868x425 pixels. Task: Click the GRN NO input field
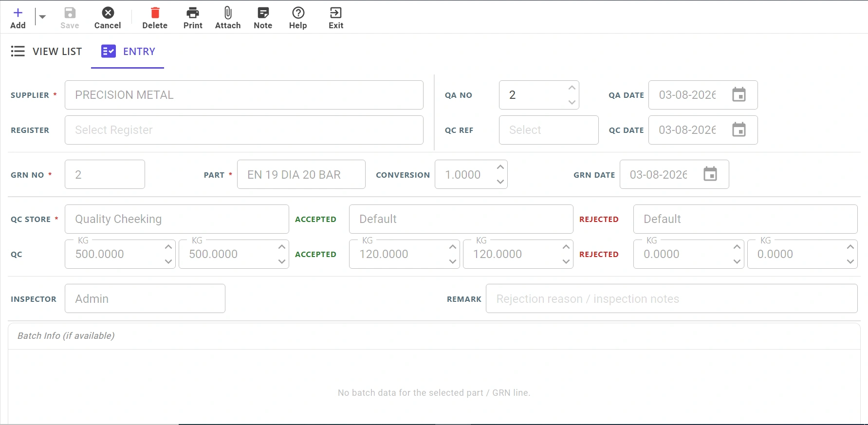click(105, 174)
